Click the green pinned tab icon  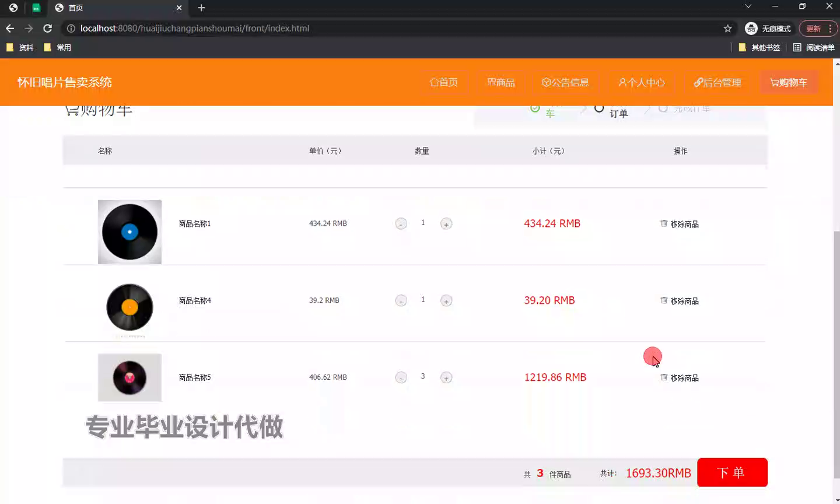36,8
